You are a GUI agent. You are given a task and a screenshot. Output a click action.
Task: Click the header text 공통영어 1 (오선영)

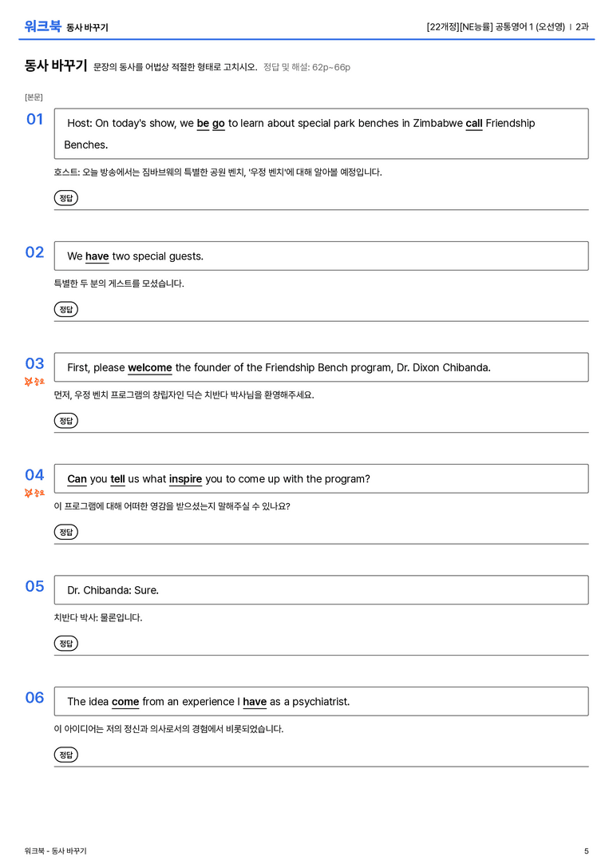(530, 26)
